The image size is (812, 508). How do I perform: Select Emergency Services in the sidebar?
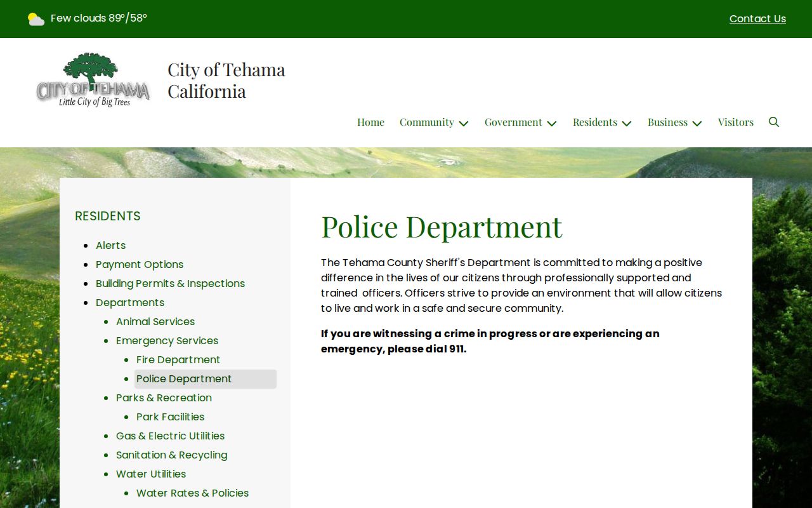[x=167, y=340]
